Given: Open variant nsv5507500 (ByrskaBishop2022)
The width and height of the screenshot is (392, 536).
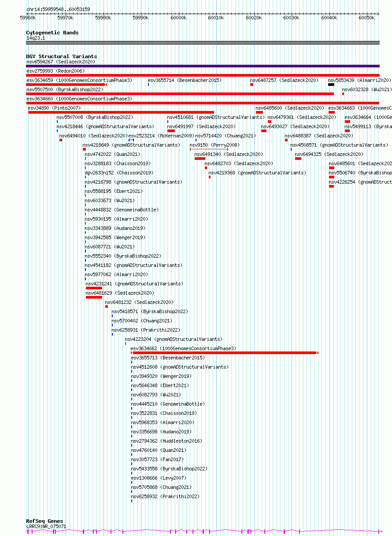Looking at the screenshot, I should pos(64,89).
